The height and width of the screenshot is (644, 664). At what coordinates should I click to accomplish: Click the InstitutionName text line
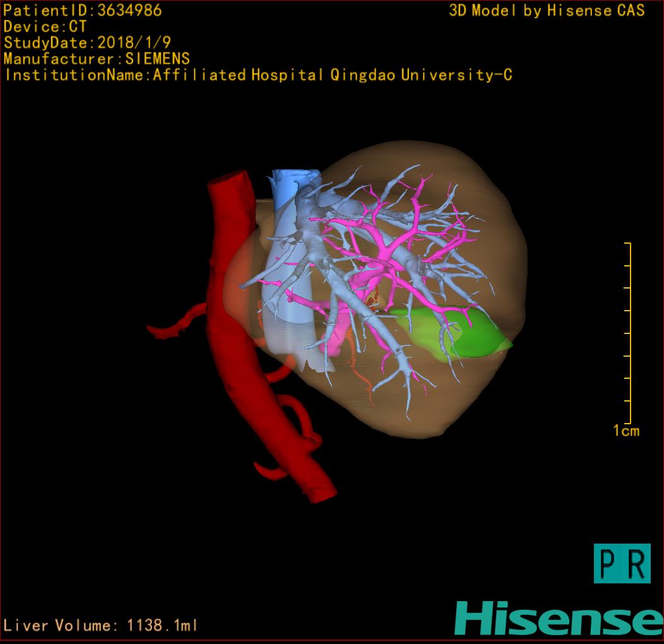point(258,75)
